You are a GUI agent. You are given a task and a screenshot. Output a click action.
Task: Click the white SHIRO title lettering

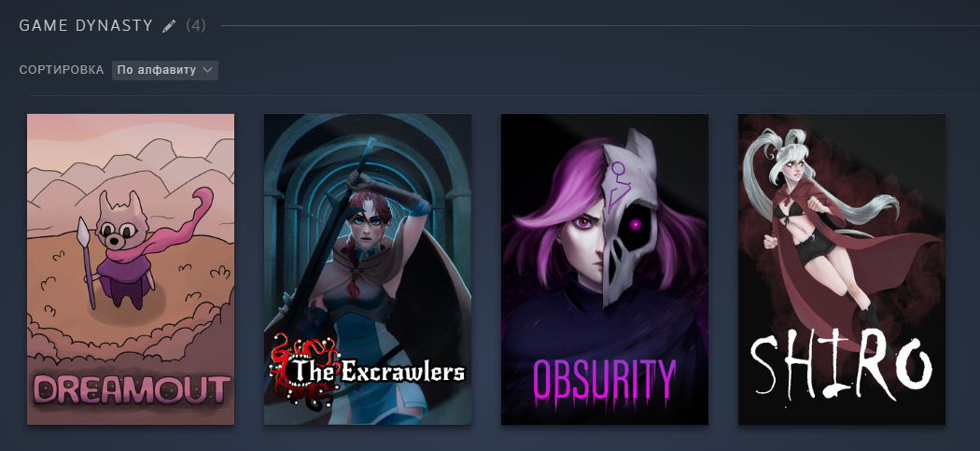click(x=841, y=367)
